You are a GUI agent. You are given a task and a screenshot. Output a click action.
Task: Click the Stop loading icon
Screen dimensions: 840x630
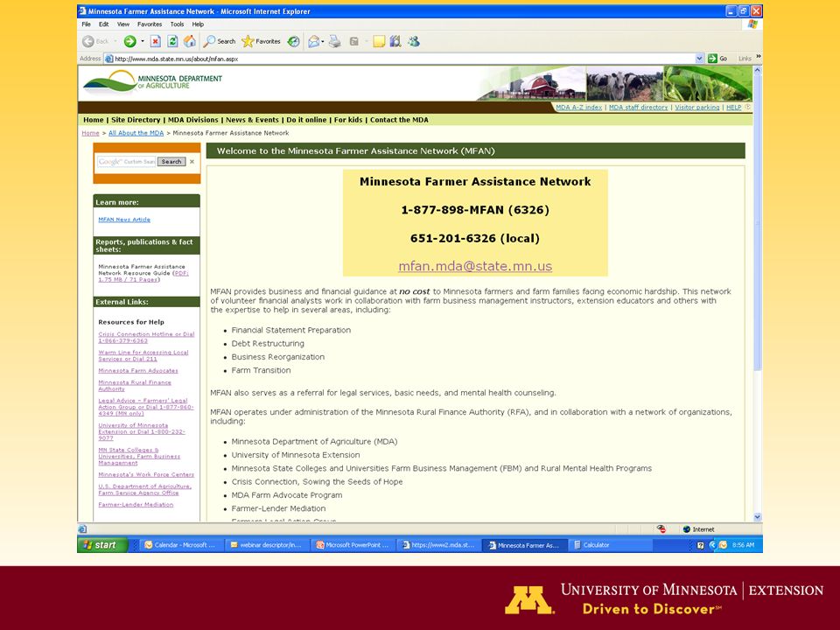(x=156, y=41)
